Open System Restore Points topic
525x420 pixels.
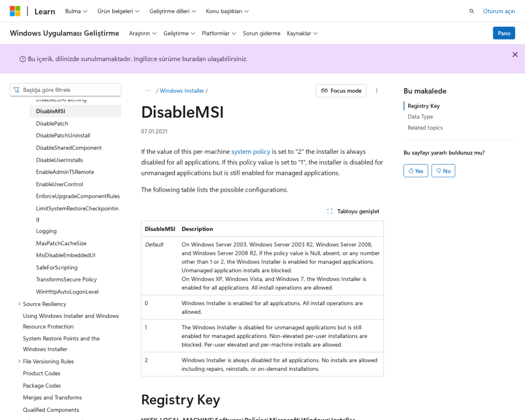point(62,344)
